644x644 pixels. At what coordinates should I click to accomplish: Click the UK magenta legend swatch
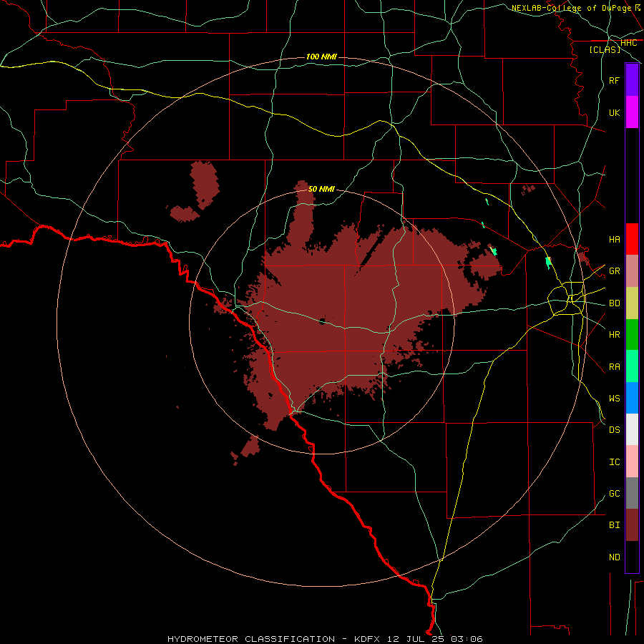(632, 112)
